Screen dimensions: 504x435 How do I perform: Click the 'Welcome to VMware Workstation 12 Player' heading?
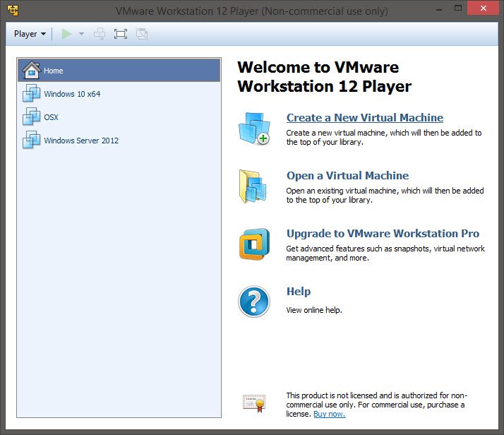click(x=324, y=77)
